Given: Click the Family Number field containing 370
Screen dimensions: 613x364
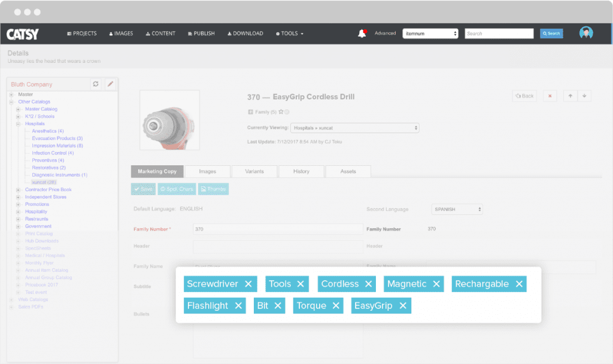Looking at the screenshot, I should pos(278,229).
